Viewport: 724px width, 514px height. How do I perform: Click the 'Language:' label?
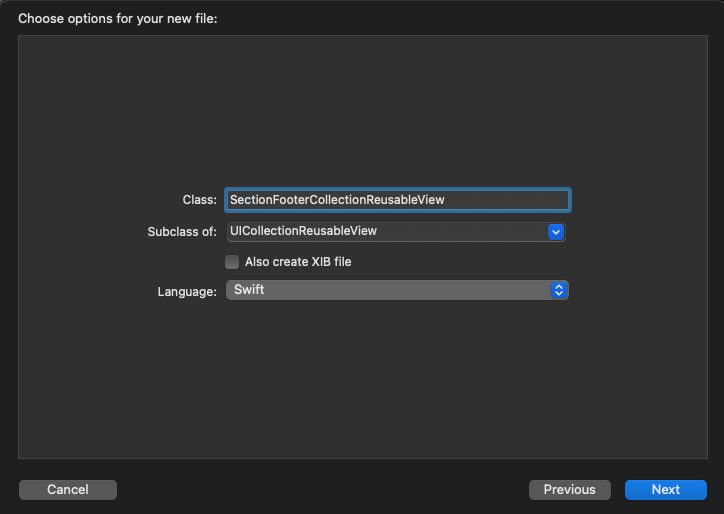(187, 292)
